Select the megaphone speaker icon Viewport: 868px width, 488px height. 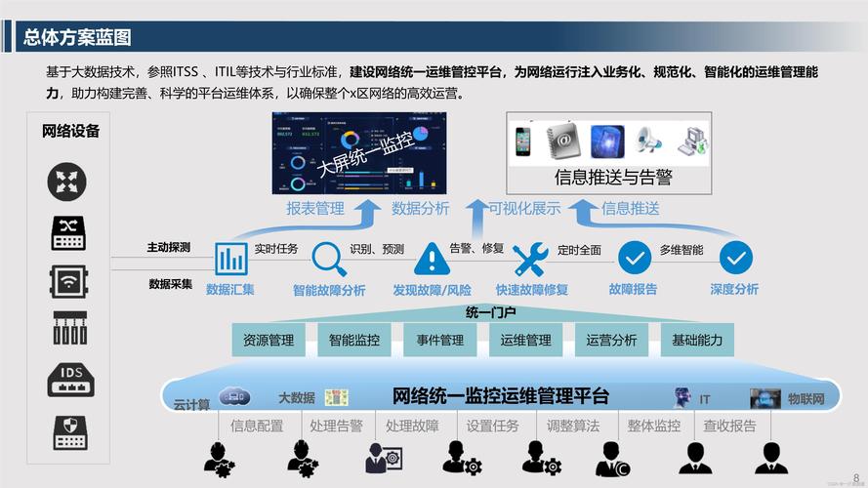coord(648,141)
